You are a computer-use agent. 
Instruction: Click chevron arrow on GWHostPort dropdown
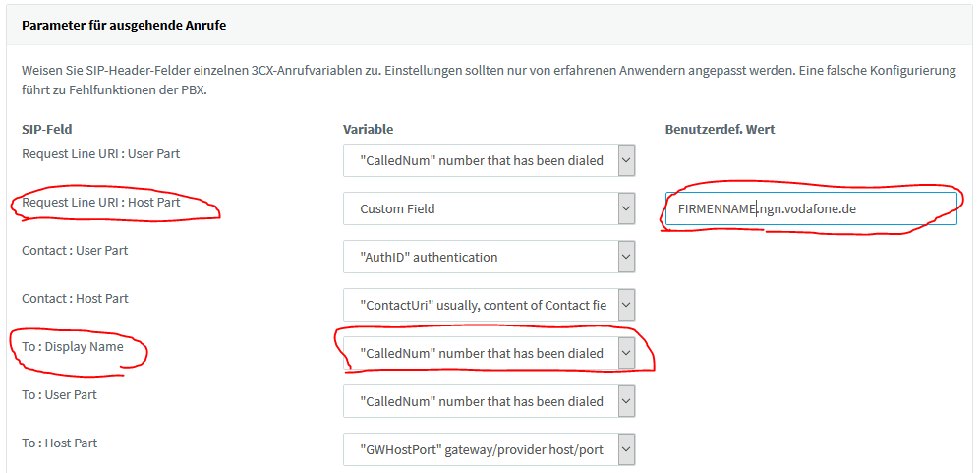coord(626,449)
